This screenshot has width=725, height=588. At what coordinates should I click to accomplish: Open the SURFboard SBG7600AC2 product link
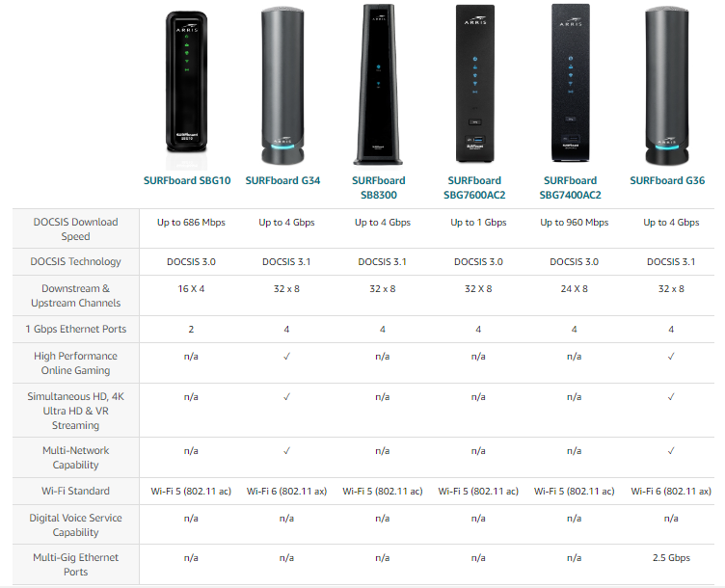click(478, 187)
